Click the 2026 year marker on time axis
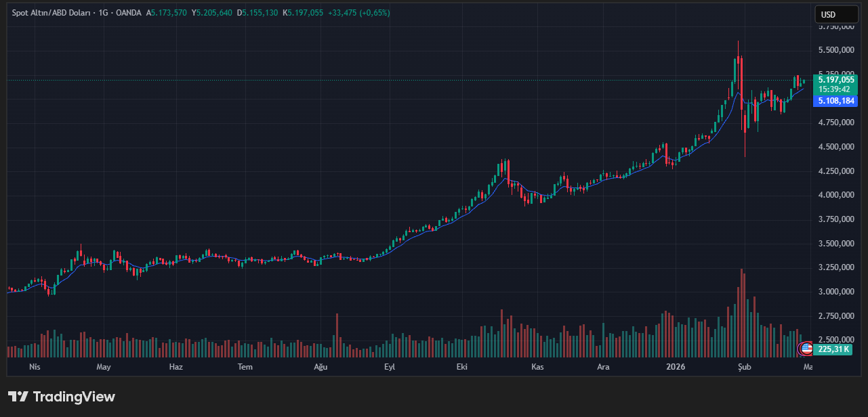 676,367
